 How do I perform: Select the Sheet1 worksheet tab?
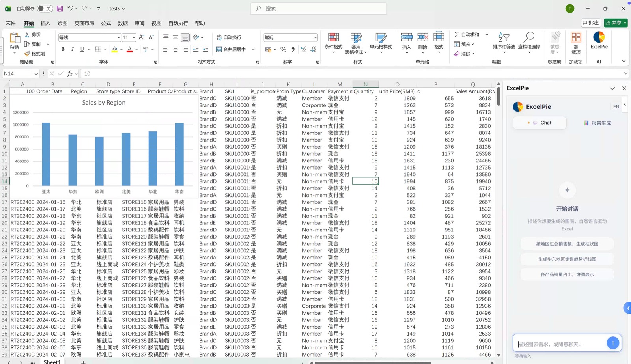(52, 361)
